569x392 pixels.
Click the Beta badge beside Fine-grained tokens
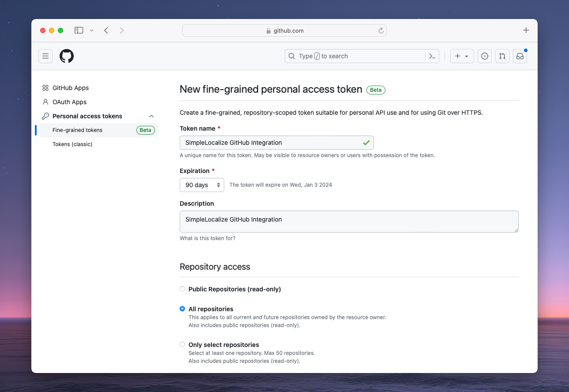click(145, 130)
